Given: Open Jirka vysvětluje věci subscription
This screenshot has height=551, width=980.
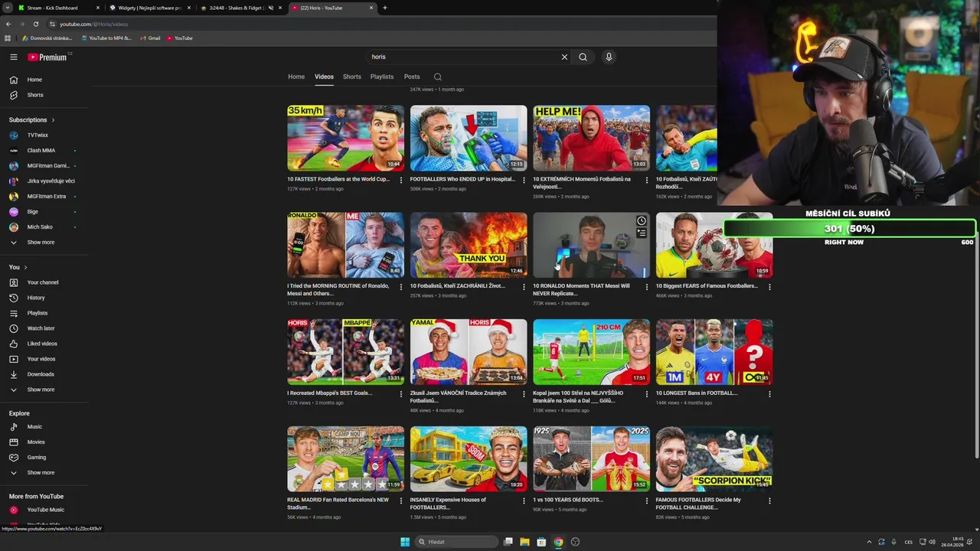Looking at the screenshot, I should pyautogui.click(x=51, y=181).
